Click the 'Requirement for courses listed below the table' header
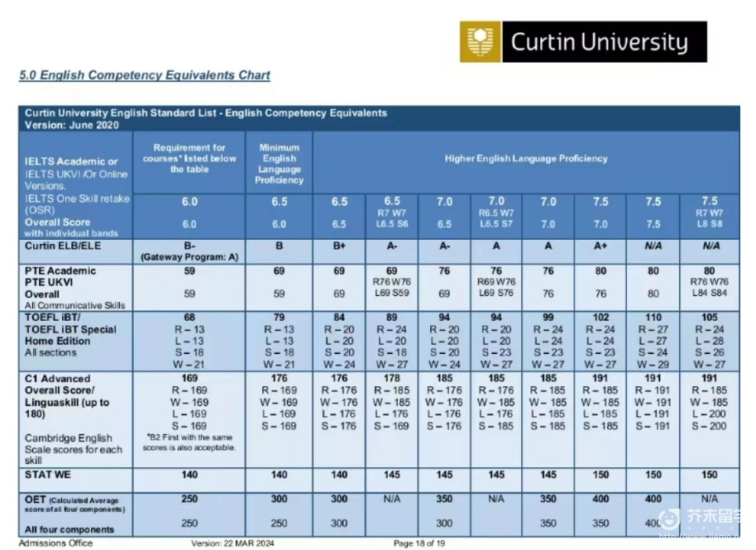 [x=189, y=158]
